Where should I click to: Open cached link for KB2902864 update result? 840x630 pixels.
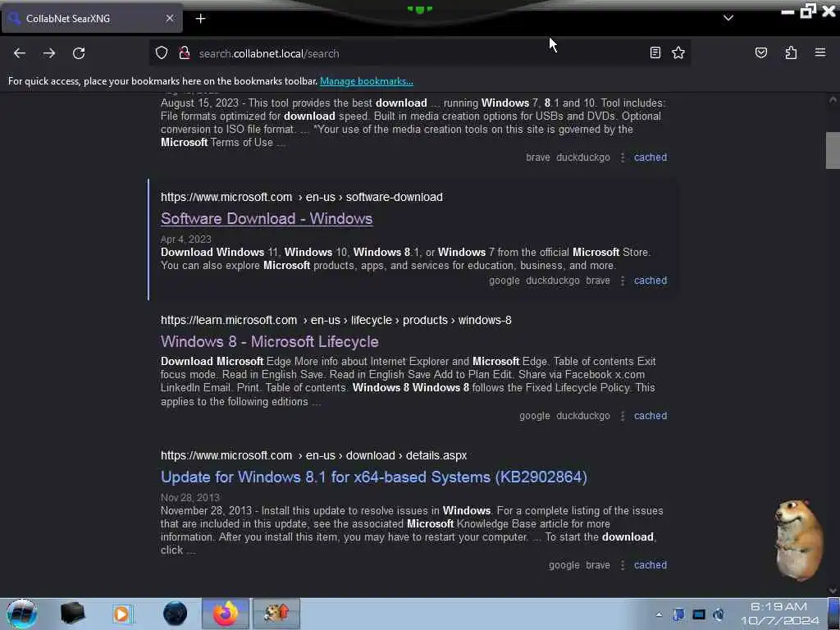pos(651,565)
